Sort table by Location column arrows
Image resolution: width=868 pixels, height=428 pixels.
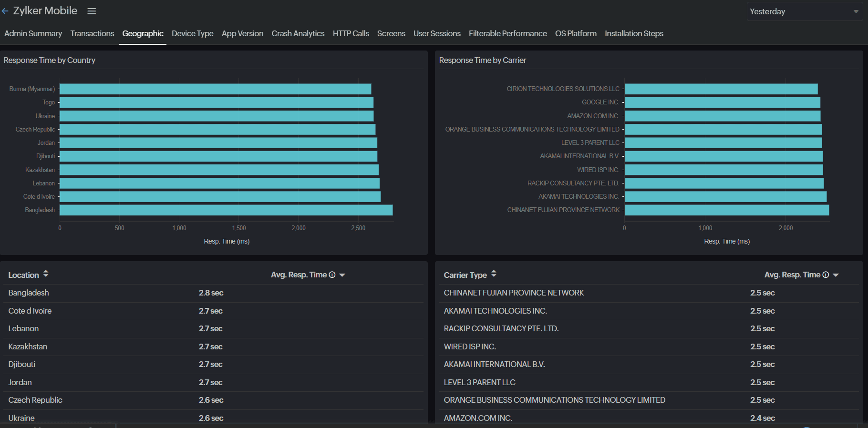(46, 274)
